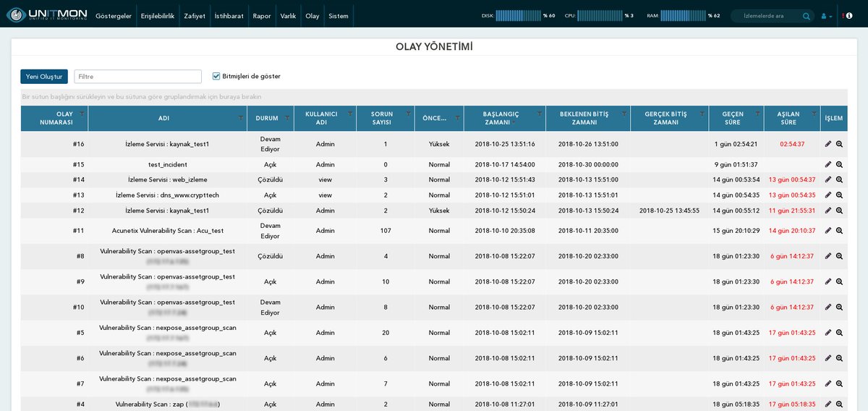The image size is (868, 411).
Task: Edit incident #12 with the pencil icon
Action: click(x=828, y=210)
